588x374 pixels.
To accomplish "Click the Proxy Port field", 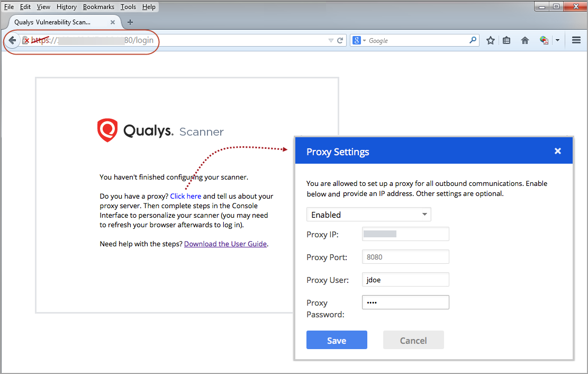I will point(405,257).
